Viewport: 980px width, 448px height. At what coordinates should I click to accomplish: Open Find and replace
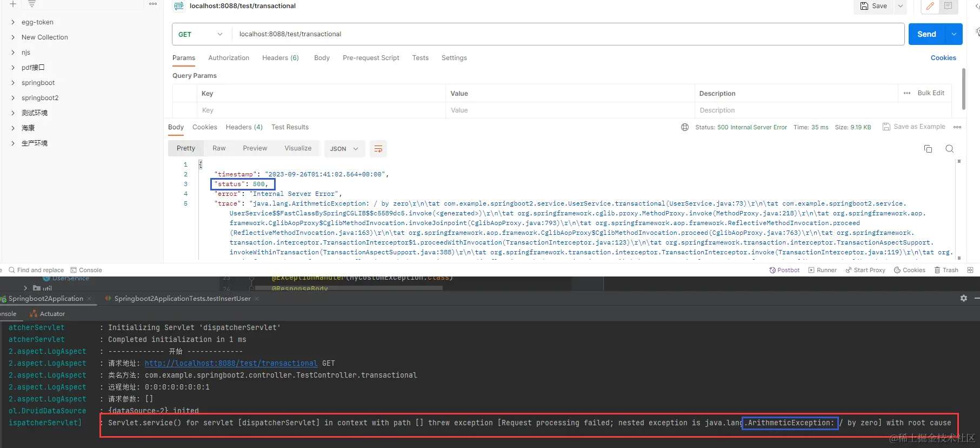tap(36, 270)
